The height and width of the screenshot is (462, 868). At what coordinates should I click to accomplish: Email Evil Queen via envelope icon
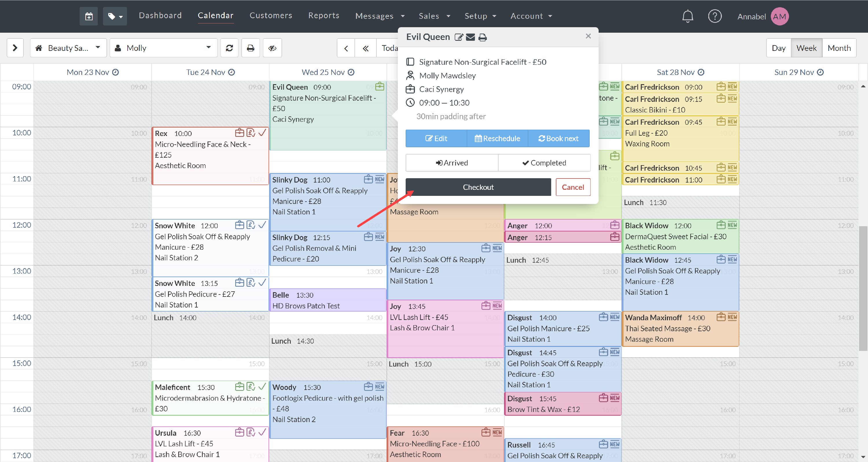470,37
